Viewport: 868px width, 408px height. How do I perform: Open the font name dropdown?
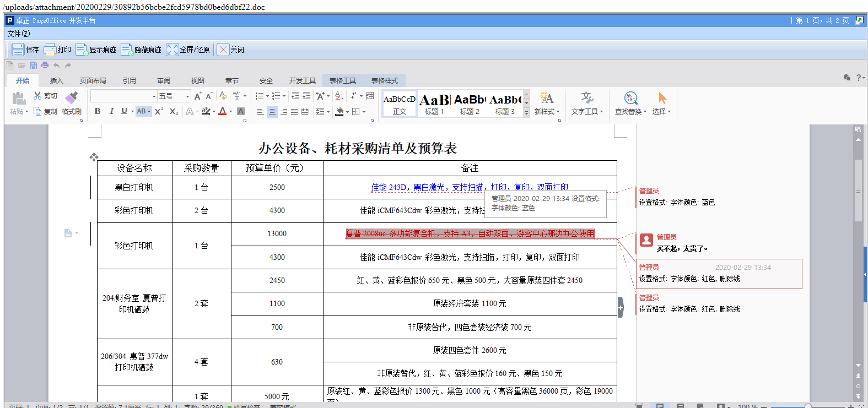pyautogui.click(x=154, y=96)
